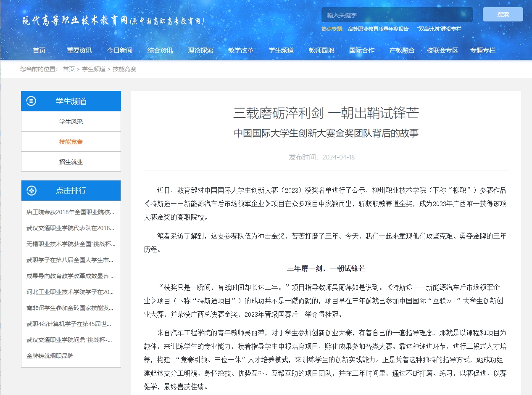Open 高等职业教育质量年度报告 hot topic link
Screen dimensions: 532x395
pyautogui.click(x=378, y=29)
